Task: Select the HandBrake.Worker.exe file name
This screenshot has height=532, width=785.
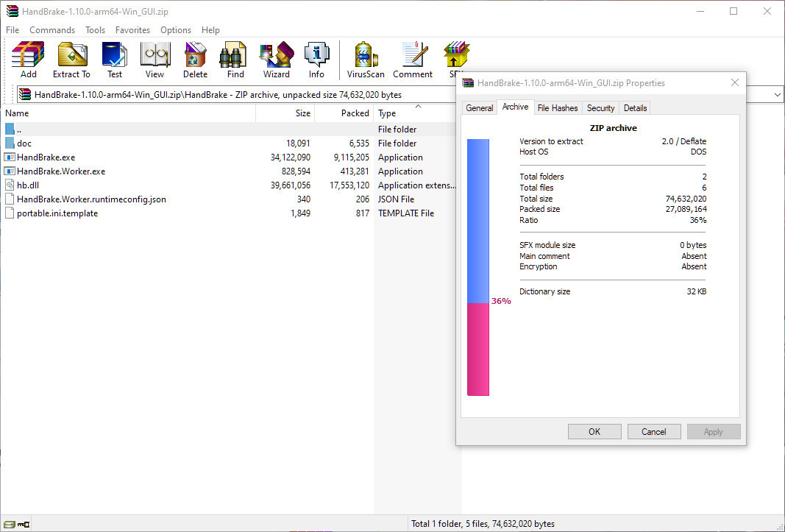Action: (61, 171)
